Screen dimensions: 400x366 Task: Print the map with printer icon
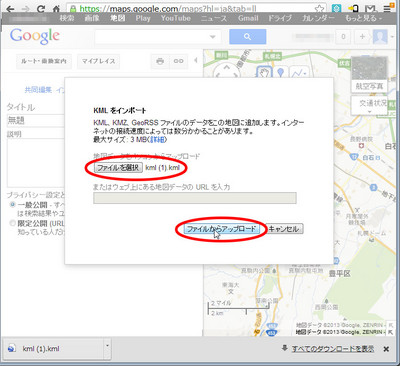click(160, 61)
